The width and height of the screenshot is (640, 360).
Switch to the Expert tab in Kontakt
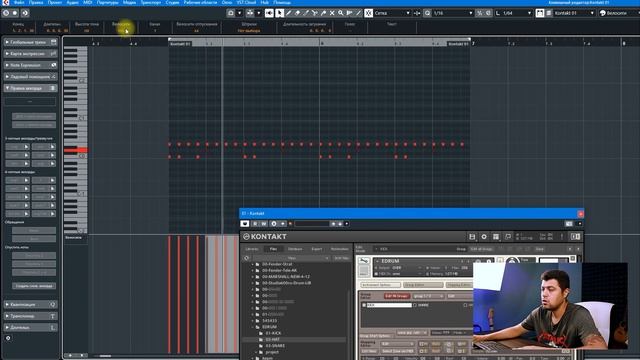coord(317,249)
